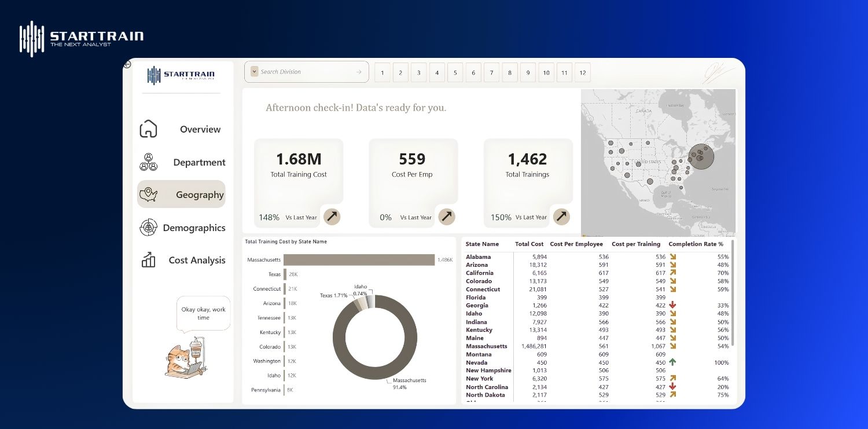Click the cat mascot illustration
Viewport: 868px width, 429px height.
click(185, 358)
